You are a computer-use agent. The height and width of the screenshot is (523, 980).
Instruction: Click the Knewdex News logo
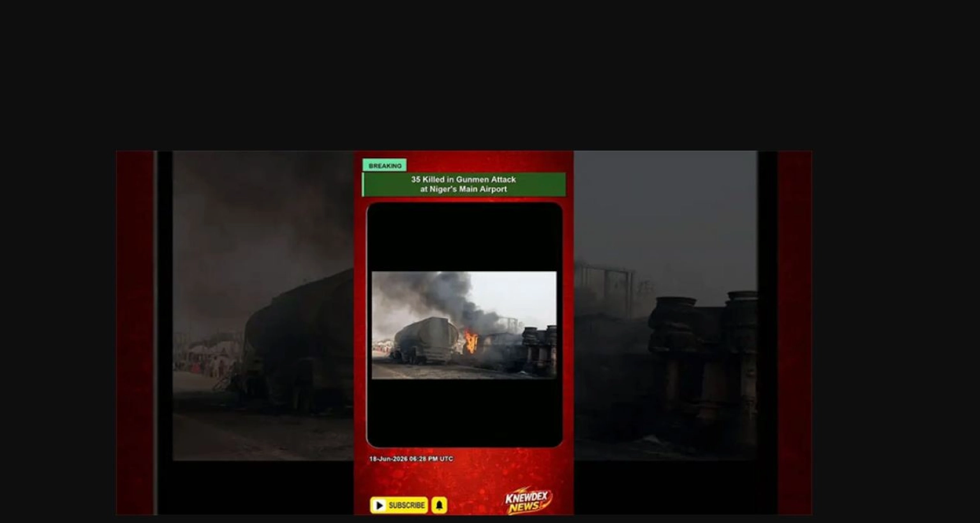(x=528, y=501)
